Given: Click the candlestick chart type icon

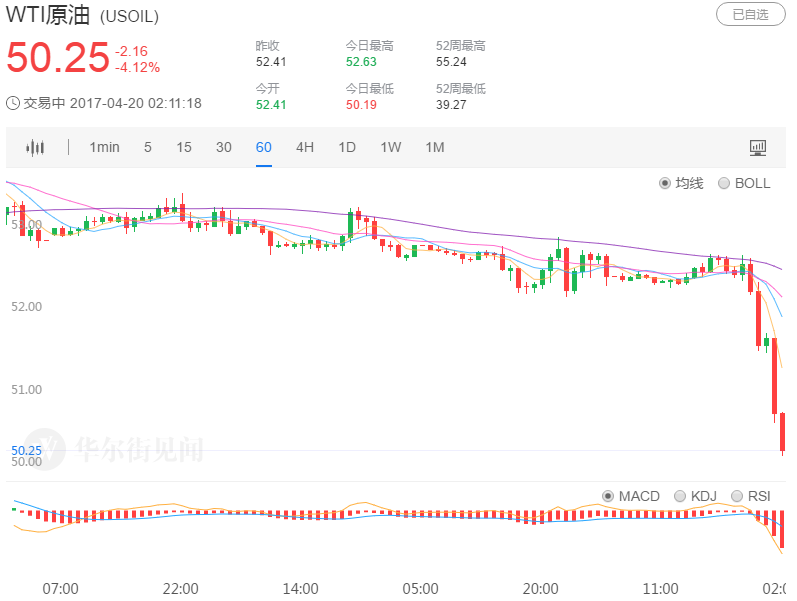Looking at the screenshot, I should tap(36, 148).
